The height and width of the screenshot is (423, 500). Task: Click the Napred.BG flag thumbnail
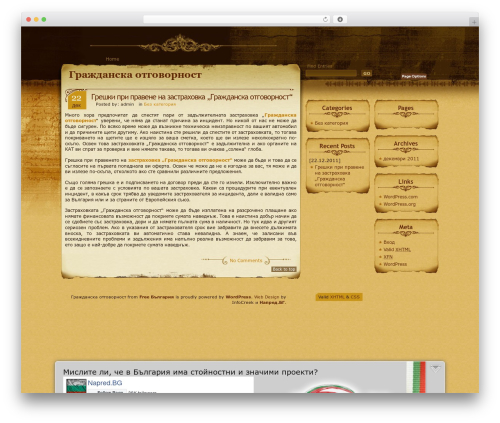point(76,386)
